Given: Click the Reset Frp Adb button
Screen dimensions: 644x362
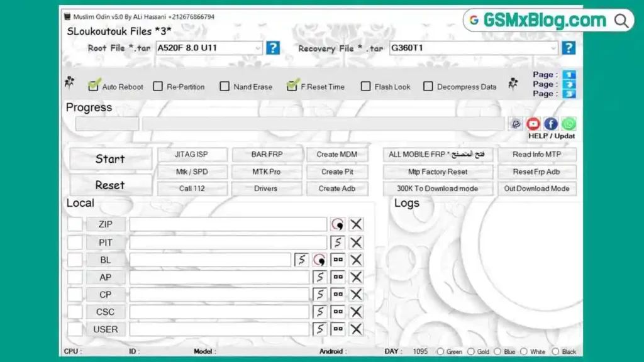Looking at the screenshot, I should [536, 172].
